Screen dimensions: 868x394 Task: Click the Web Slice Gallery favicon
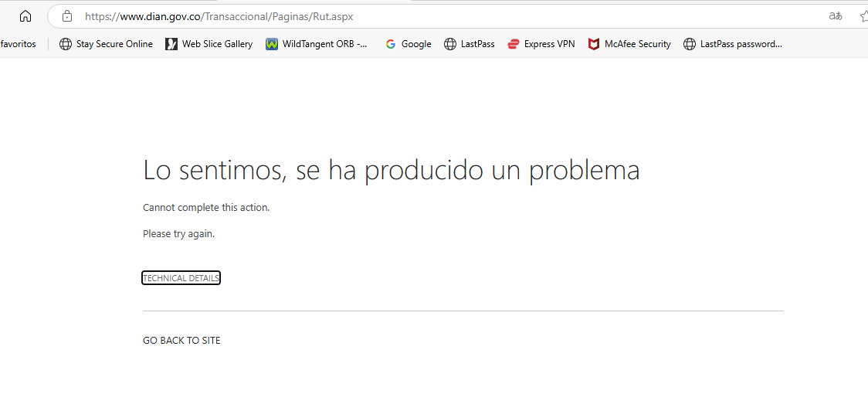pos(171,44)
